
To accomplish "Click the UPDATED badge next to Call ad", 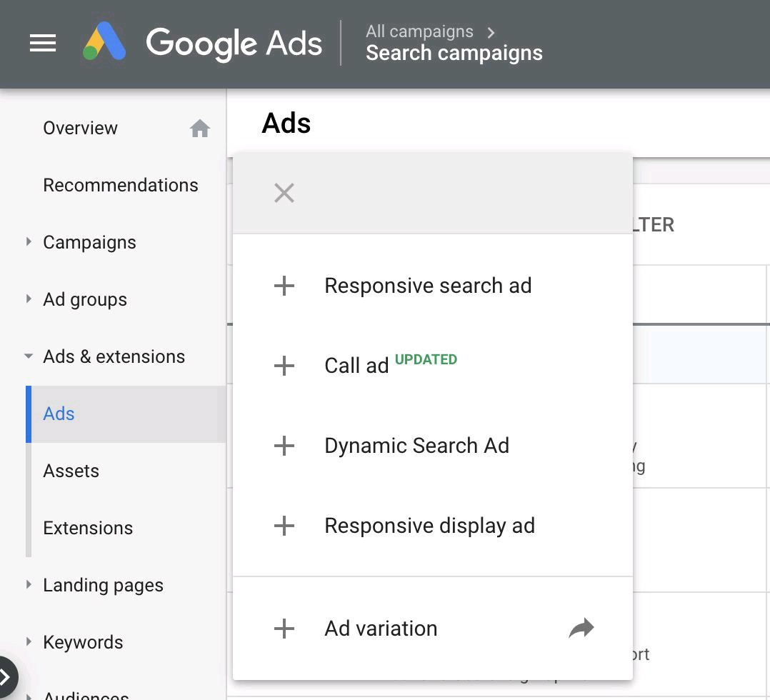I will (426, 359).
